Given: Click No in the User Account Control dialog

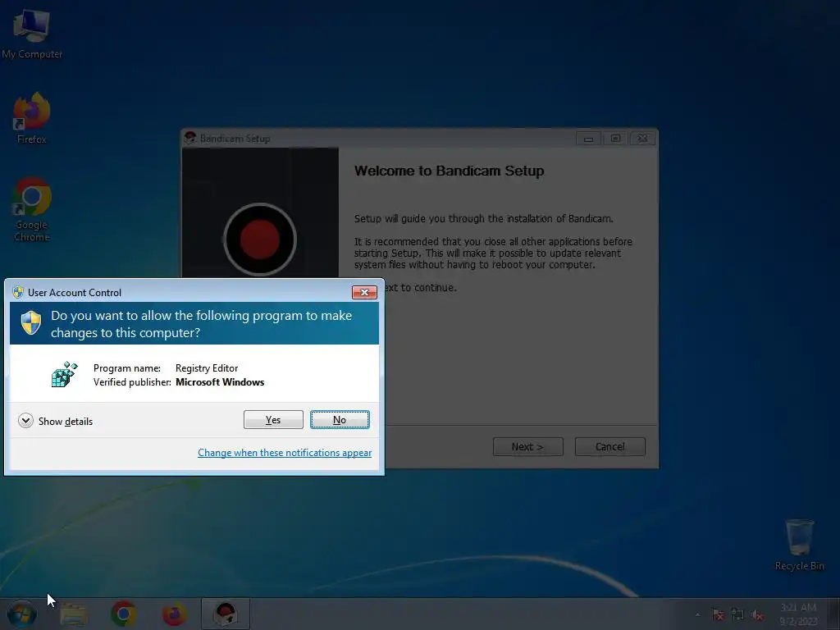Looking at the screenshot, I should click(340, 419).
